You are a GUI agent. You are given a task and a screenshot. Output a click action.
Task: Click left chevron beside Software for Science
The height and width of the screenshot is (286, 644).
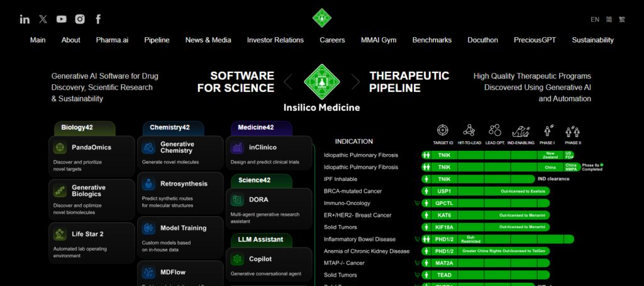pos(288,82)
